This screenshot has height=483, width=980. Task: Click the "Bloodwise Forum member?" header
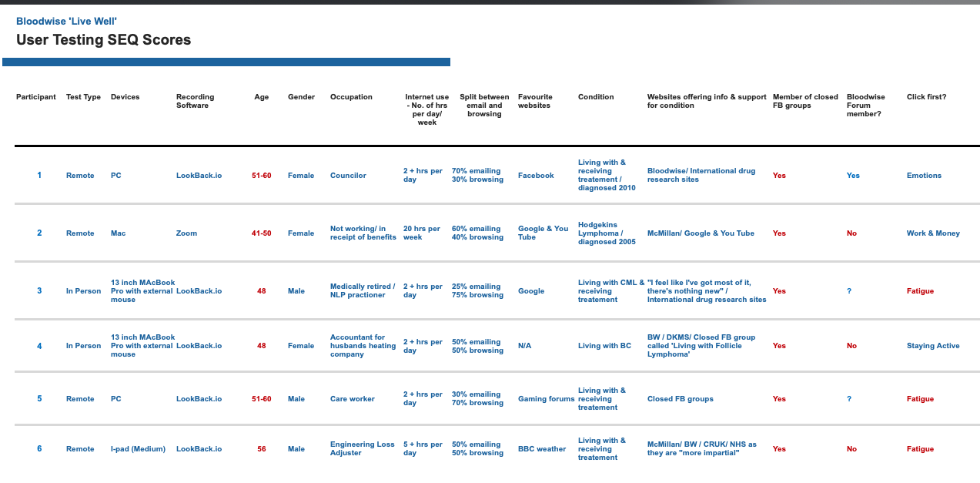866,106
